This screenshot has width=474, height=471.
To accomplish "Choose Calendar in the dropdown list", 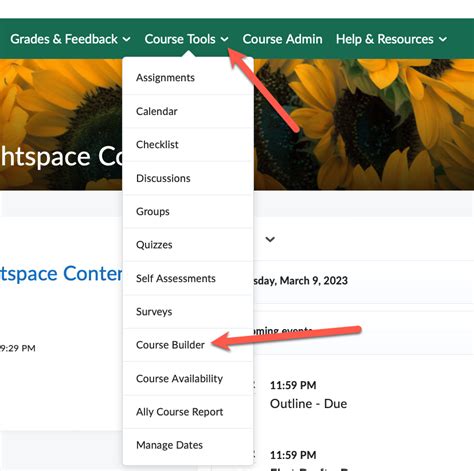I will [x=188, y=111].
